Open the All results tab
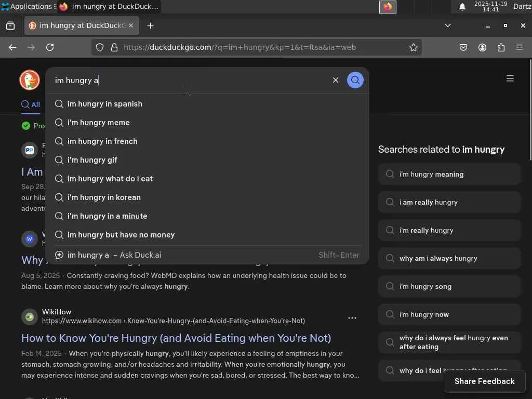 31,104
